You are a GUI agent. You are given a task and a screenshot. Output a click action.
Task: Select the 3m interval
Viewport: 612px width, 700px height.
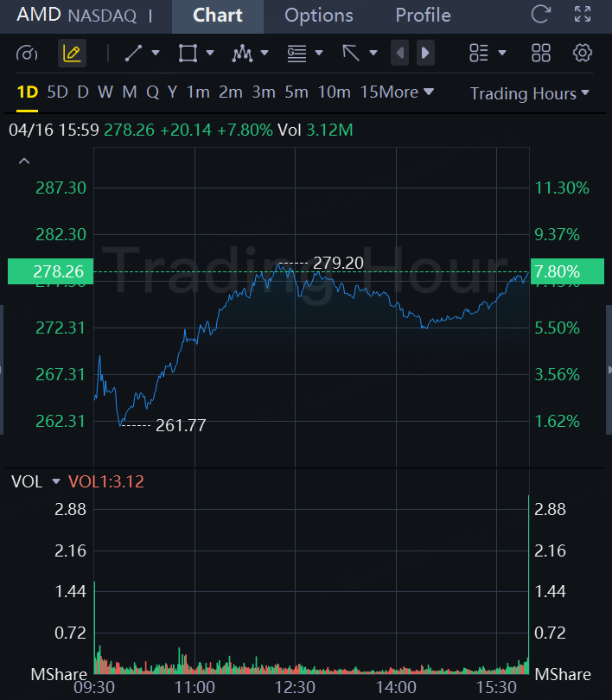264,92
